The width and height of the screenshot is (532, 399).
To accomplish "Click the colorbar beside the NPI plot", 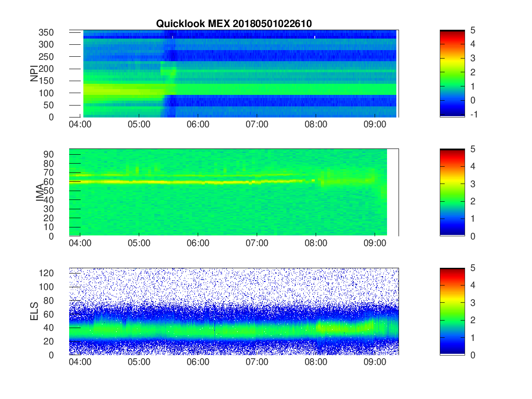I will [x=452, y=74].
